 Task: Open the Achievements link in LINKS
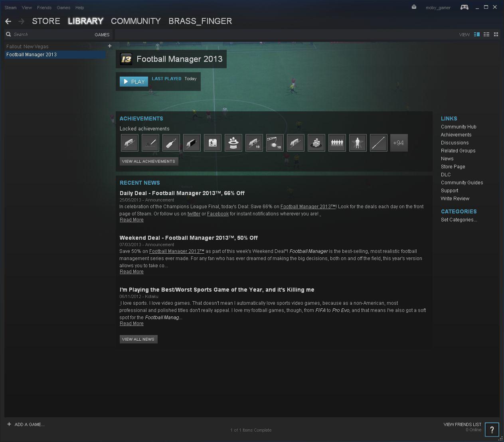[456, 135]
